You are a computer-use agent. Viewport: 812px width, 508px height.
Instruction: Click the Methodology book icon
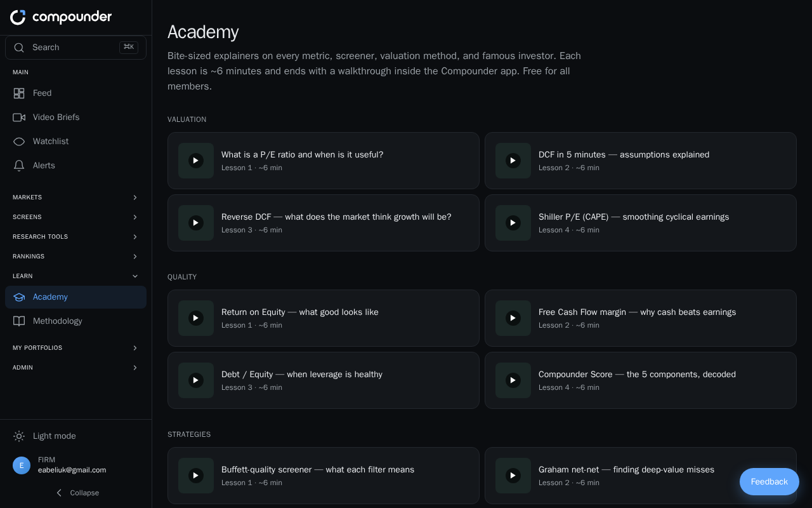pos(19,321)
